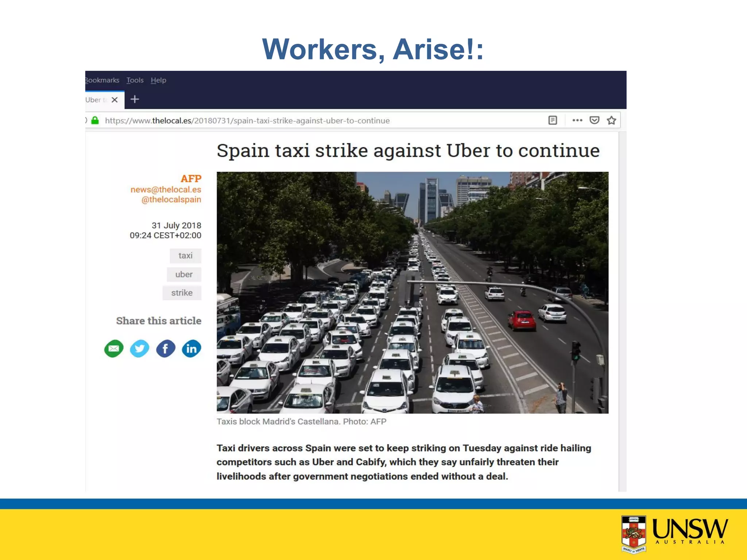Share article on Facebook icon
747x560 pixels.
(166, 349)
